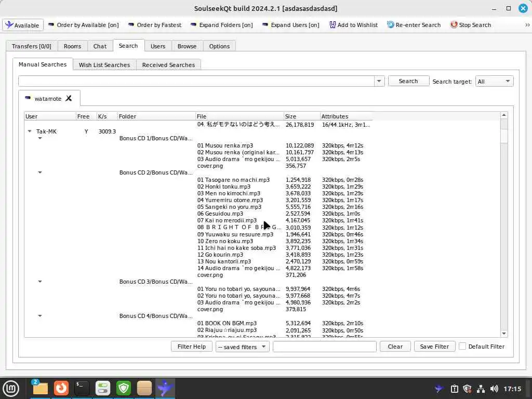Open the Search target dropdown
The width and height of the screenshot is (532, 399).
click(494, 82)
